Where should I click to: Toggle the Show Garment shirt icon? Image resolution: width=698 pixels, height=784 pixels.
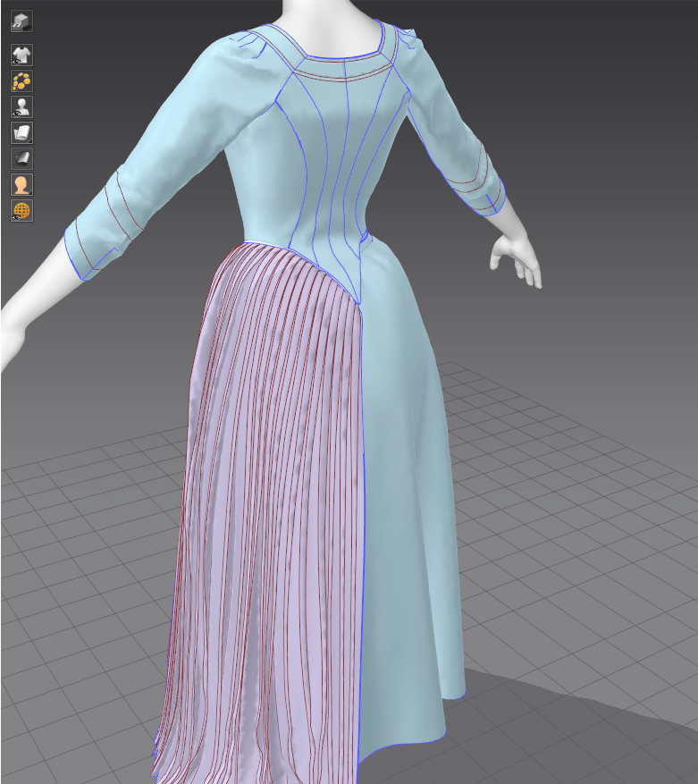(21, 55)
